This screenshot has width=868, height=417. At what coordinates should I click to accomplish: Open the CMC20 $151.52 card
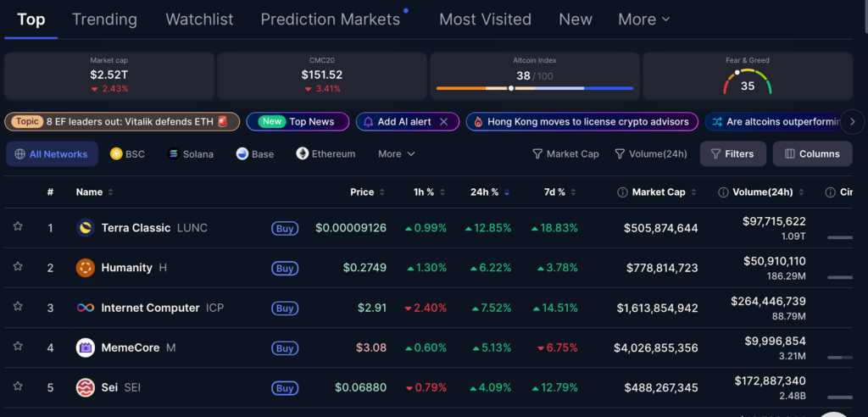[321, 76]
